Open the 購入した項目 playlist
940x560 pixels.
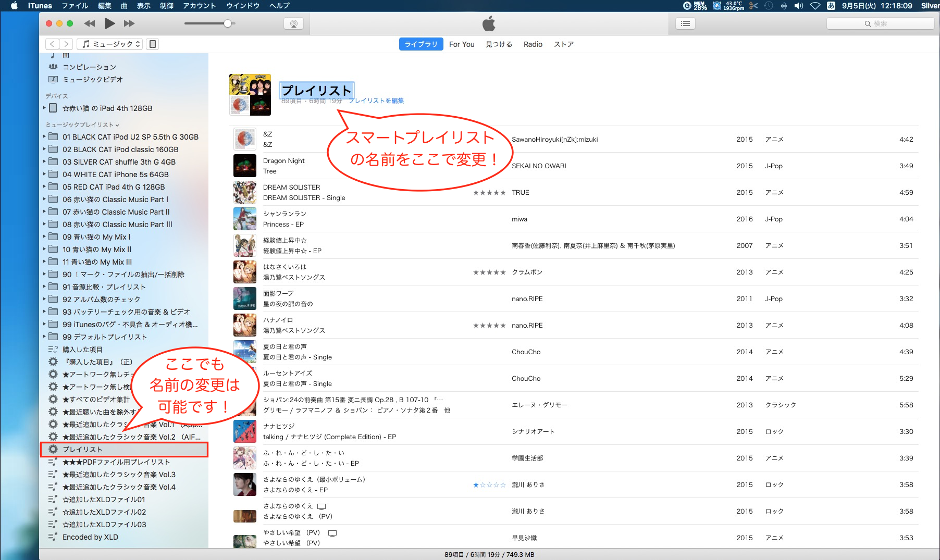click(82, 350)
